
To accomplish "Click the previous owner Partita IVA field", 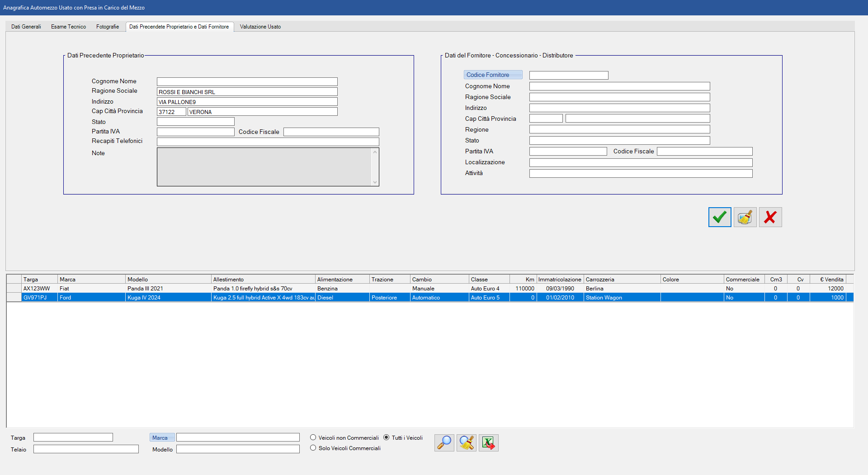I will [195, 132].
